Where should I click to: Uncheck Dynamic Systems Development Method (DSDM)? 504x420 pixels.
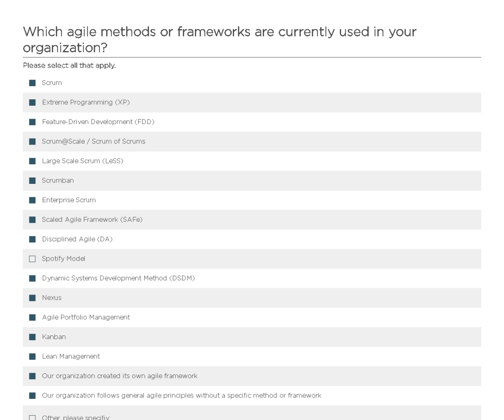32,278
